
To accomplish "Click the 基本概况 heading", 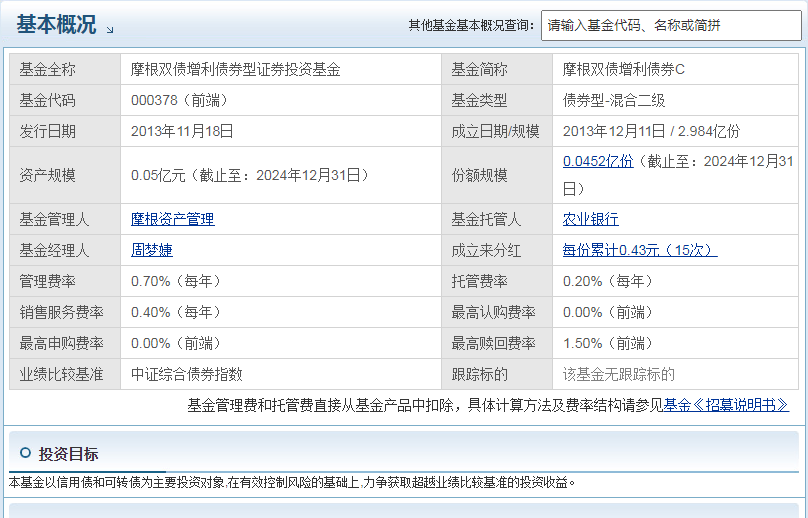I will click(x=56, y=24).
